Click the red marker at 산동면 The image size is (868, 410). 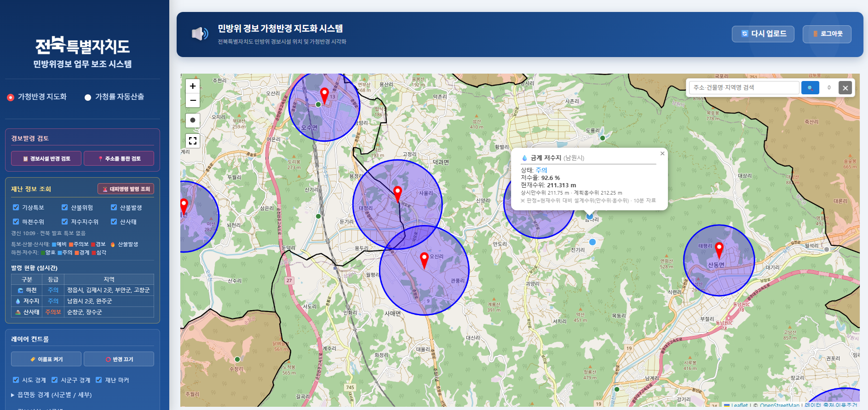[719, 250]
